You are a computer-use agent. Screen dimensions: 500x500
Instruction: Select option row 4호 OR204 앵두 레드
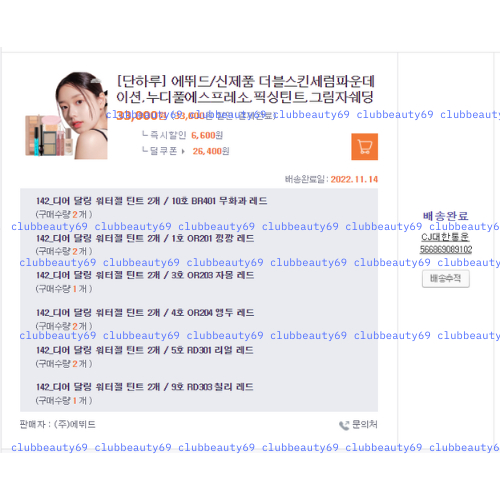point(145,313)
